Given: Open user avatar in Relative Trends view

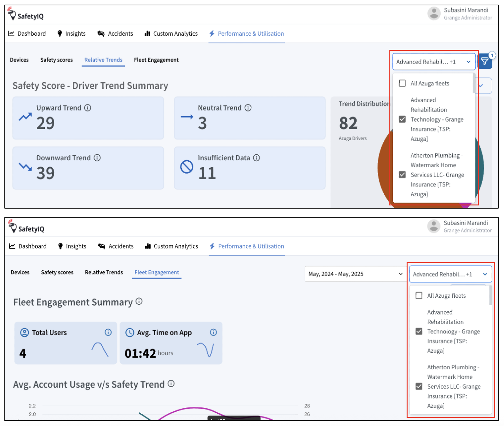Looking at the screenshot, I should click(434, 14).
